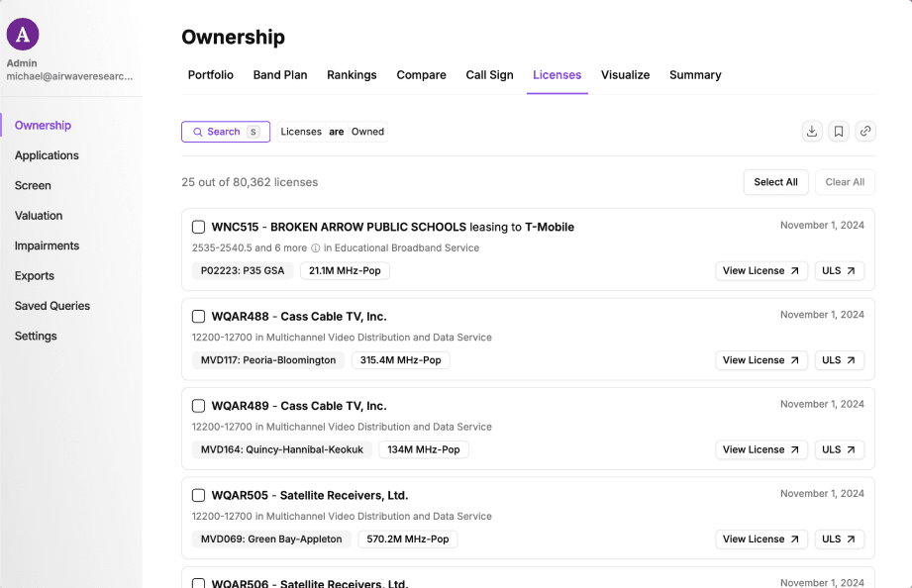The image size is (912, 588).
Task: Click '2535-2540.5 and 6 more' frequency text
Action: (249, 248)
